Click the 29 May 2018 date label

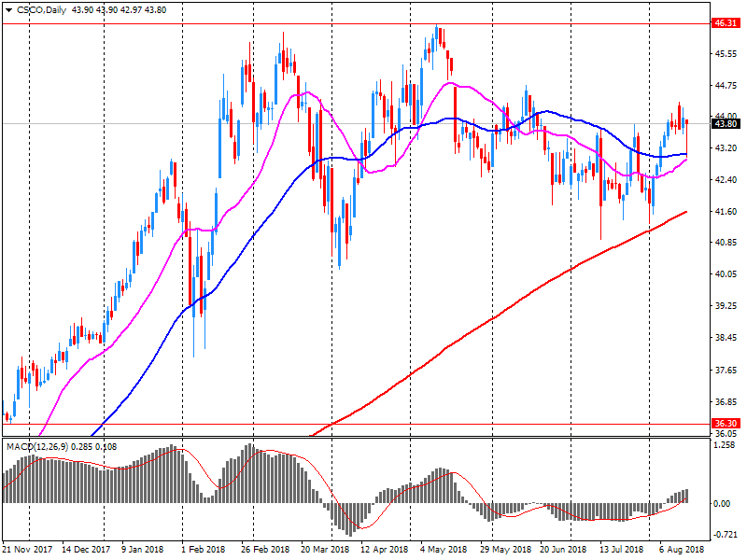point(505,549)
